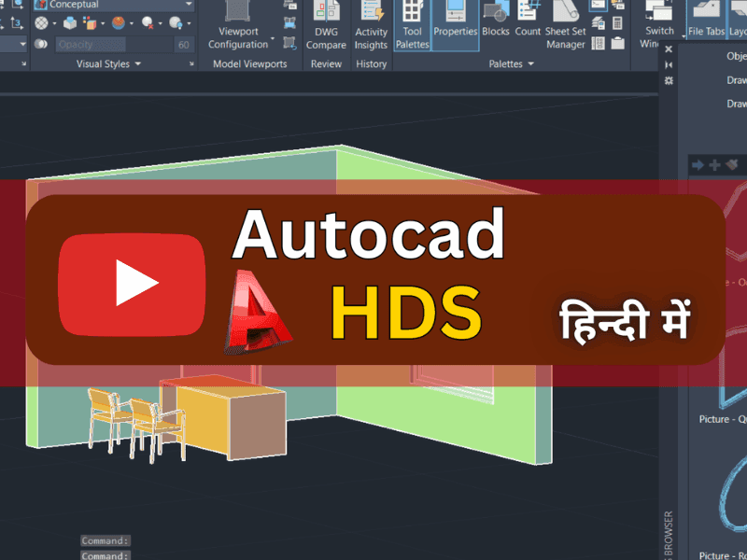Expand the face-colors dropdown arrow
Image resolution: width=747 pixels, height=560 pixels.
tap(103, 23)
